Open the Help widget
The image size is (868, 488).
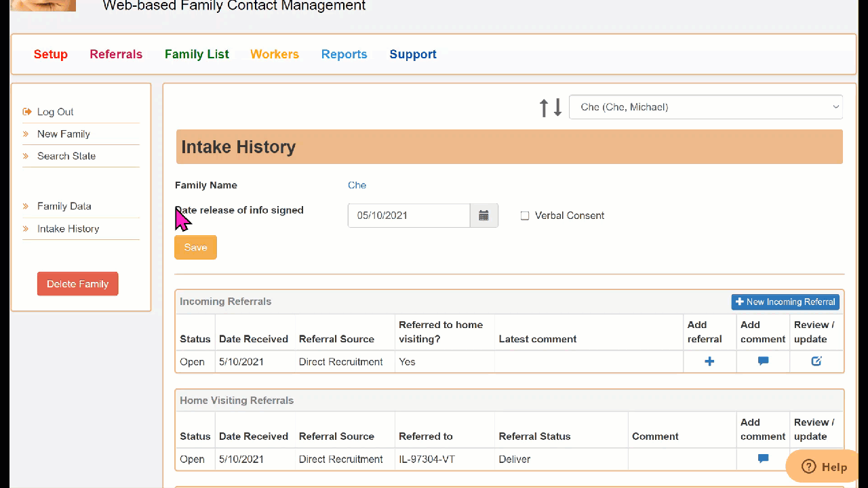pos(825,466)
